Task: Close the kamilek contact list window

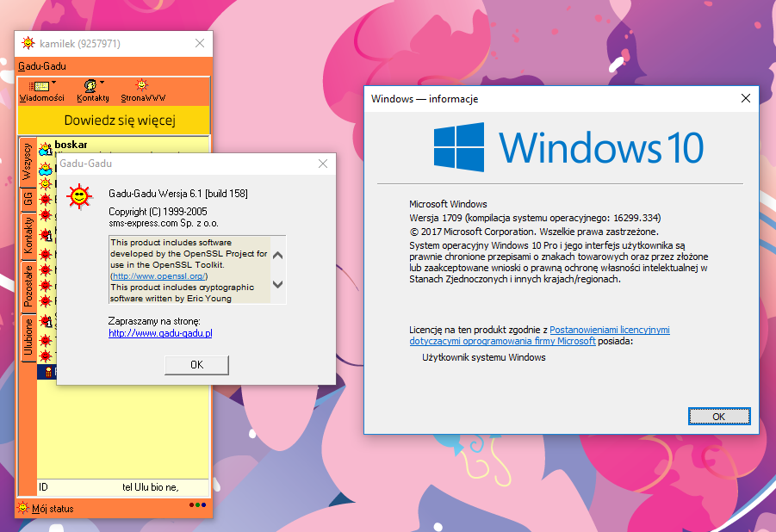Action: 200,43
